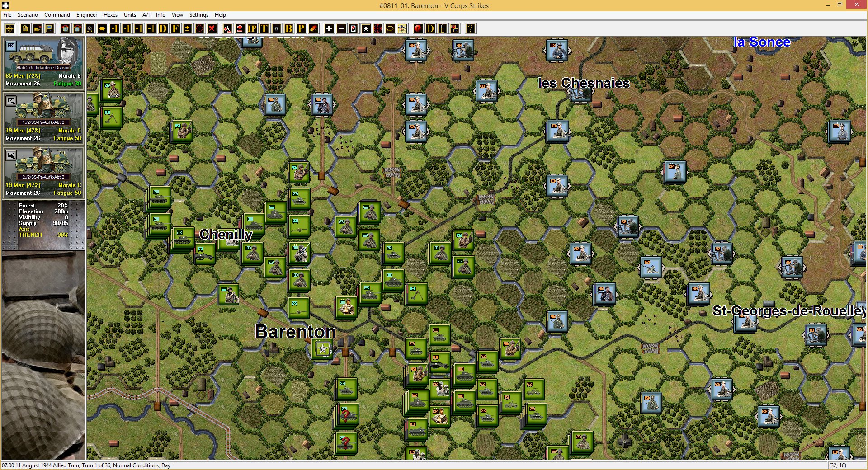Open the Command menu
This screenshot has height=470, width=868.
click(x=57, y=15)
